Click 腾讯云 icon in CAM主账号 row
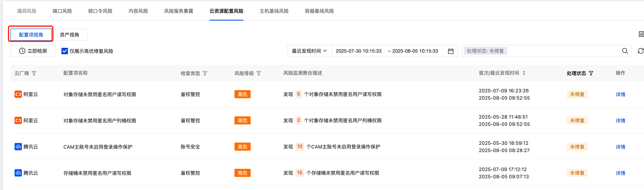This screenshot has width=644, height=190. (18, 147)
